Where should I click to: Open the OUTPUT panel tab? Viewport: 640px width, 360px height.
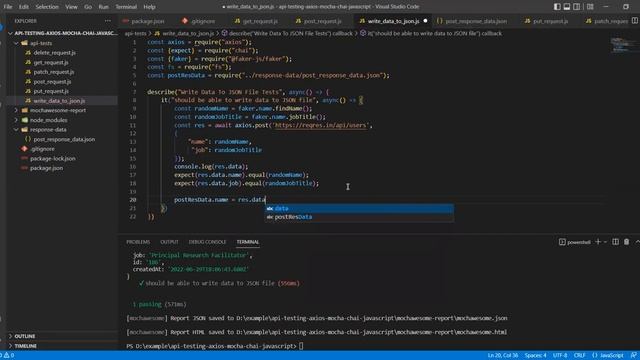pyautogui.click(x=169, y=242)
